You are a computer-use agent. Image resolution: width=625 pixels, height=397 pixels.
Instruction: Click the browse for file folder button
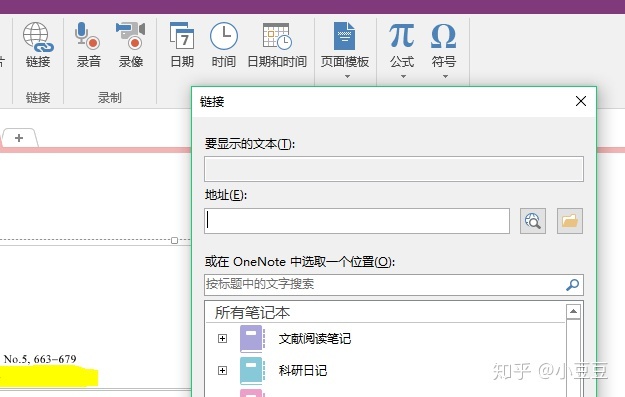(x=570, y=221)
